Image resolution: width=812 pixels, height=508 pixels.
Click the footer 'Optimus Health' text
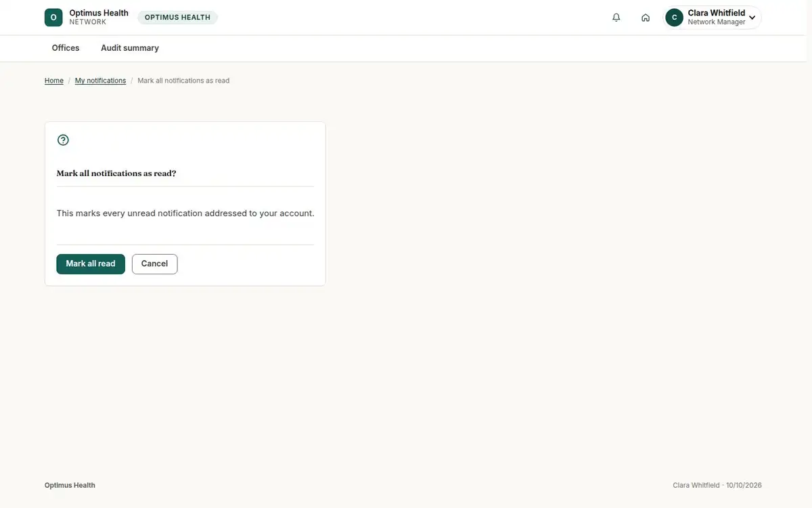point(70,486)
